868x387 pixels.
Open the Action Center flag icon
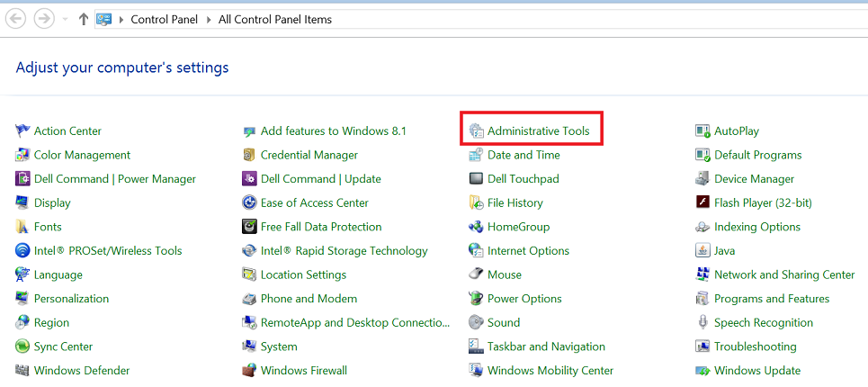point(22,131)
